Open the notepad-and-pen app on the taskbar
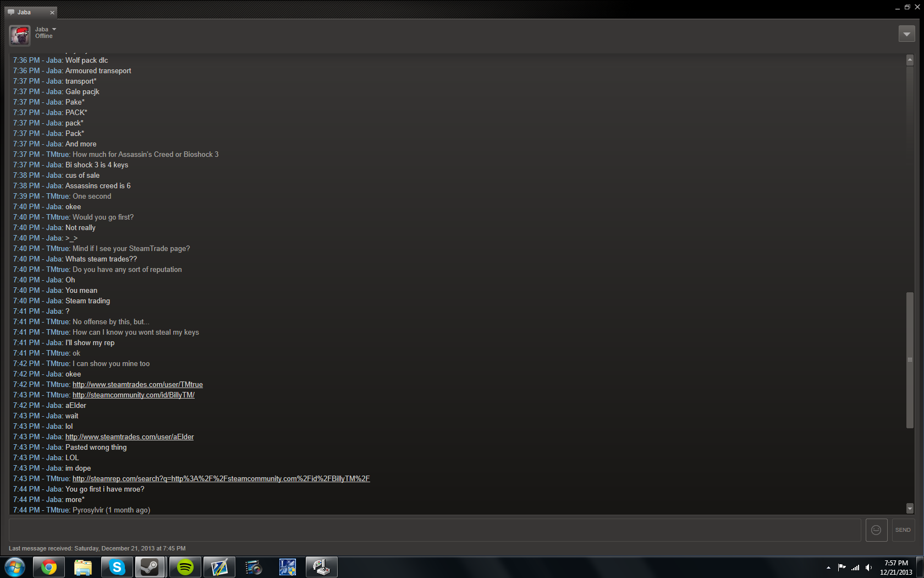 point(219,567)
